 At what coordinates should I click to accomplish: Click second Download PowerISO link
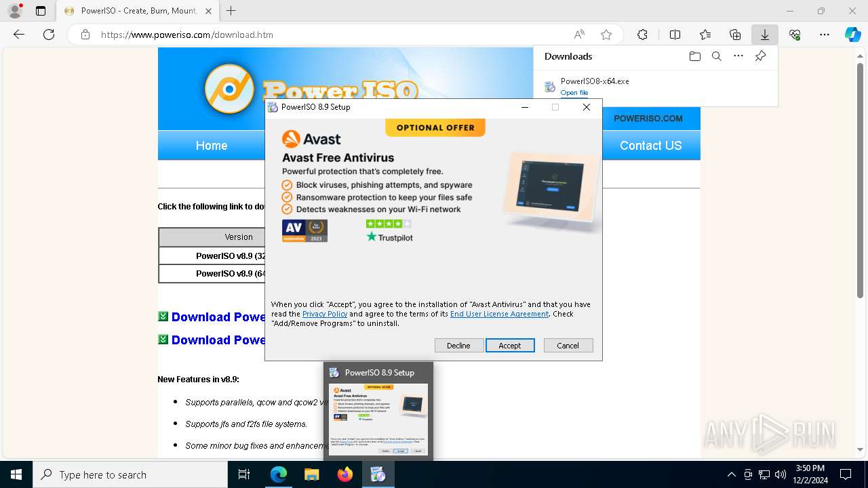218,340
